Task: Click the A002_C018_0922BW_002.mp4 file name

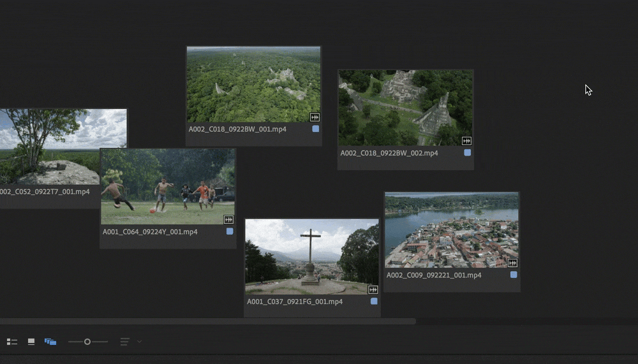Action: click(389, 154)
